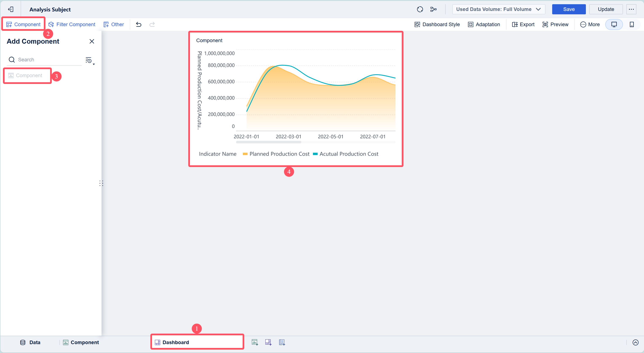Click the Update button

click(606, 9)
